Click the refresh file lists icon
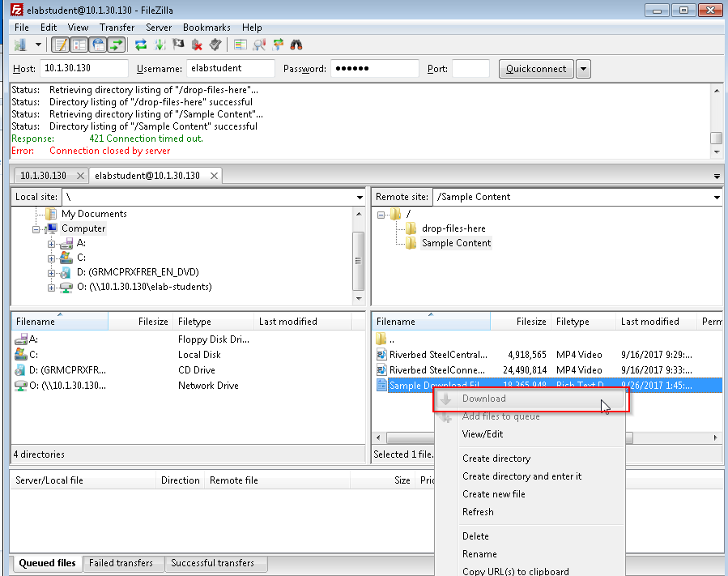The image size is (728, 576). 141,45
